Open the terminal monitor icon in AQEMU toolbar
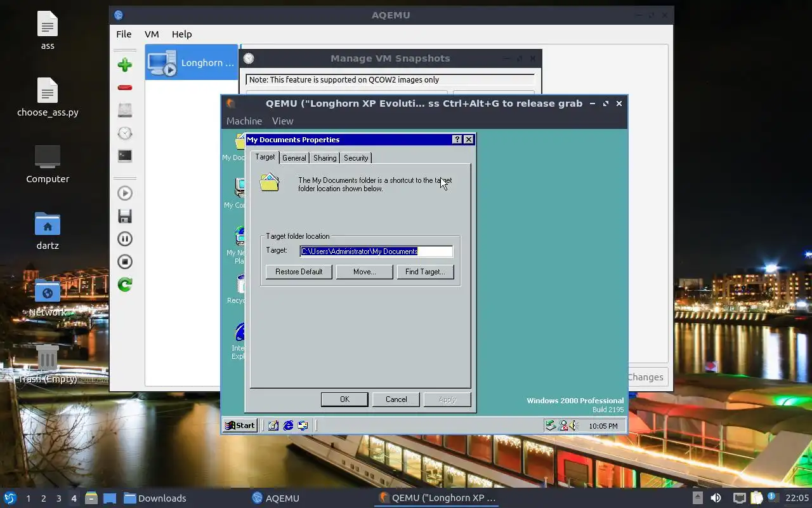 (x=125, y=156)
